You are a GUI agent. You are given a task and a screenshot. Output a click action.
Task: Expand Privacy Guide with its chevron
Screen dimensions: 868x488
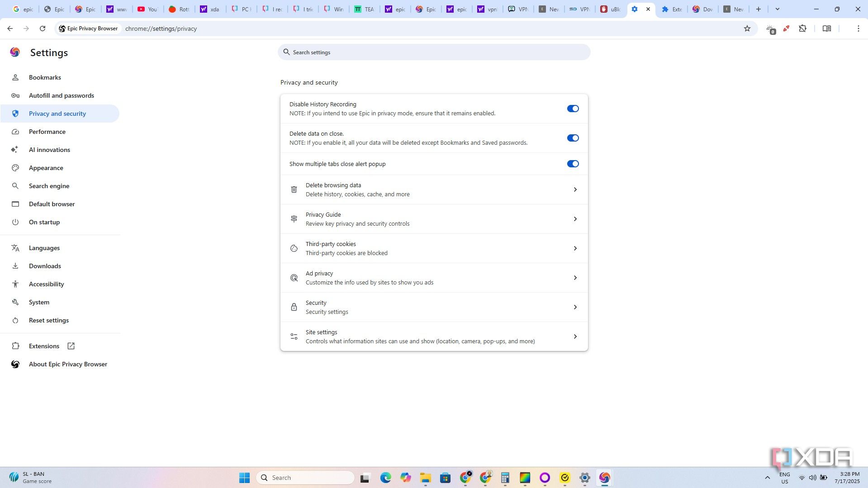click(575, 219)
